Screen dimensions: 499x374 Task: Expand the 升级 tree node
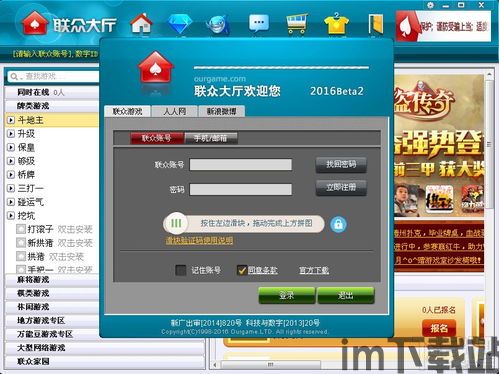11,134
